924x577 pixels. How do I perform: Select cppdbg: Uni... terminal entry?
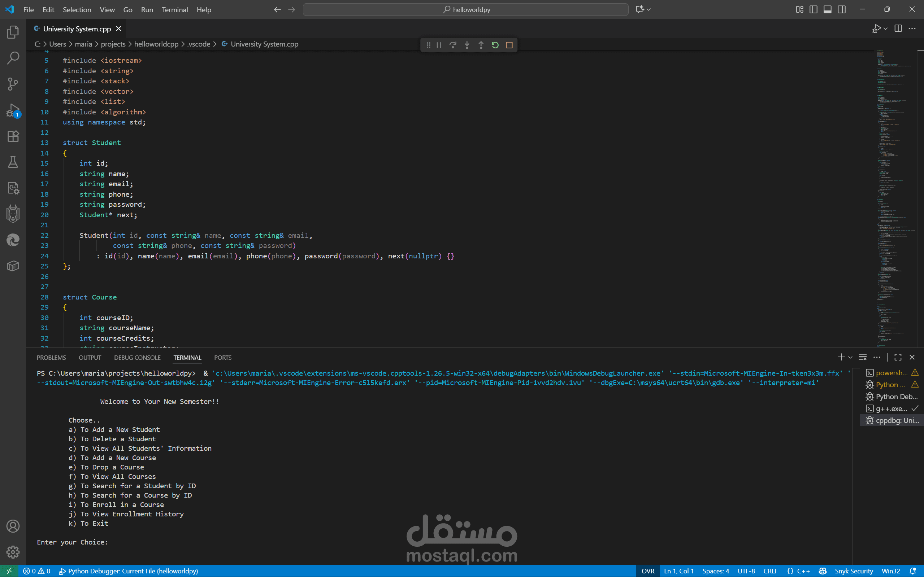(x=891, y=420)
